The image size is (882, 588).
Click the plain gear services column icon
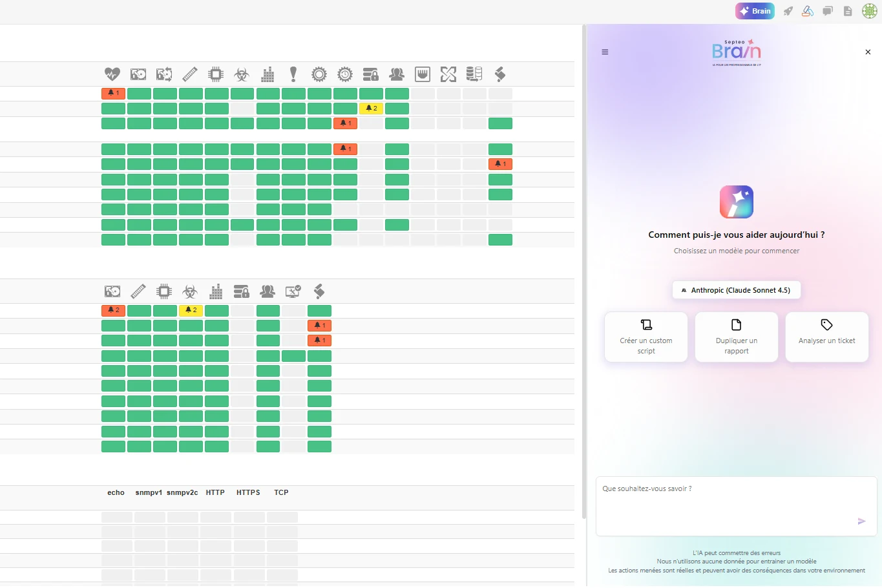(319, 74)
